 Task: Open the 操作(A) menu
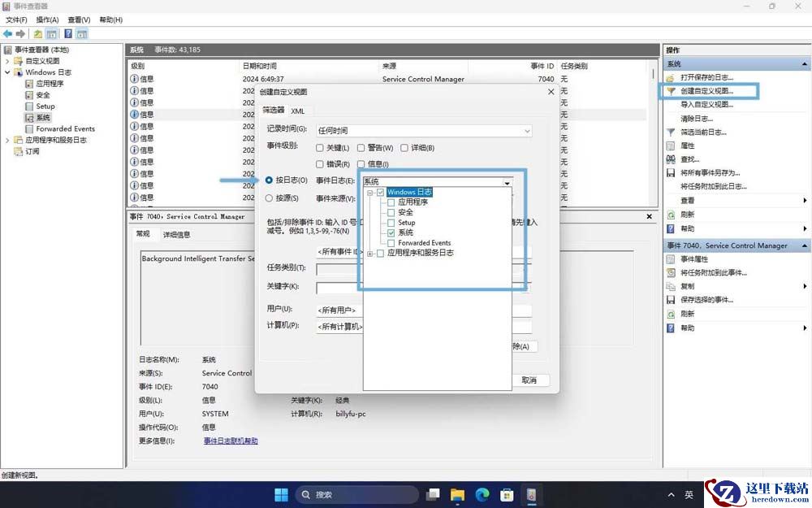48,20
